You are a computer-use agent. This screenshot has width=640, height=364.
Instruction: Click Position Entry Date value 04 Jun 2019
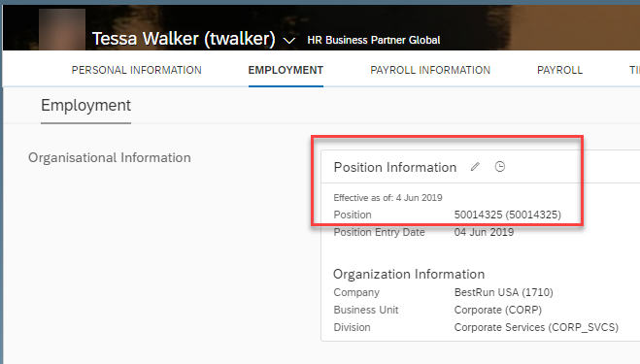[484, 232]
